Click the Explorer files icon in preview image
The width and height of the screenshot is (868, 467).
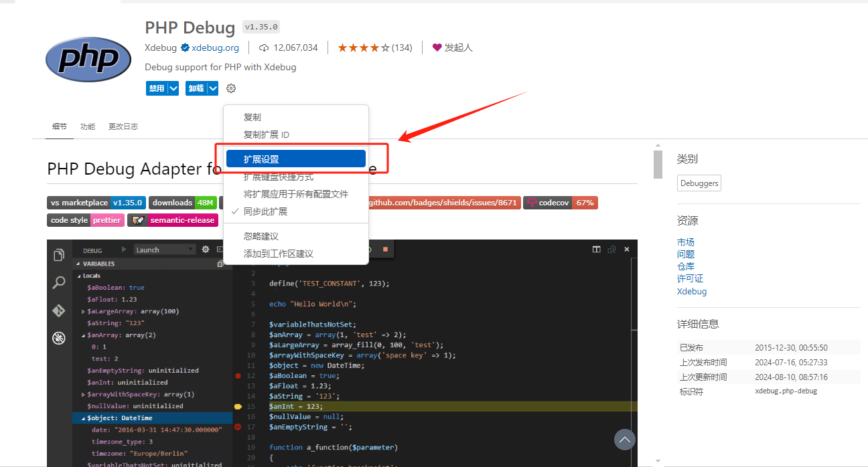tap(59, 255)
